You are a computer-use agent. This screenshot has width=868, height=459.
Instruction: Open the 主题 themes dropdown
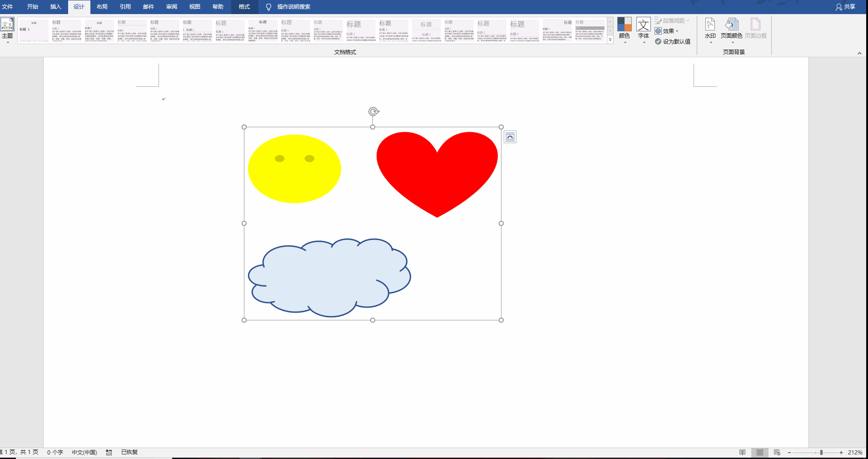pyautogui.click(x=7, y=30)
